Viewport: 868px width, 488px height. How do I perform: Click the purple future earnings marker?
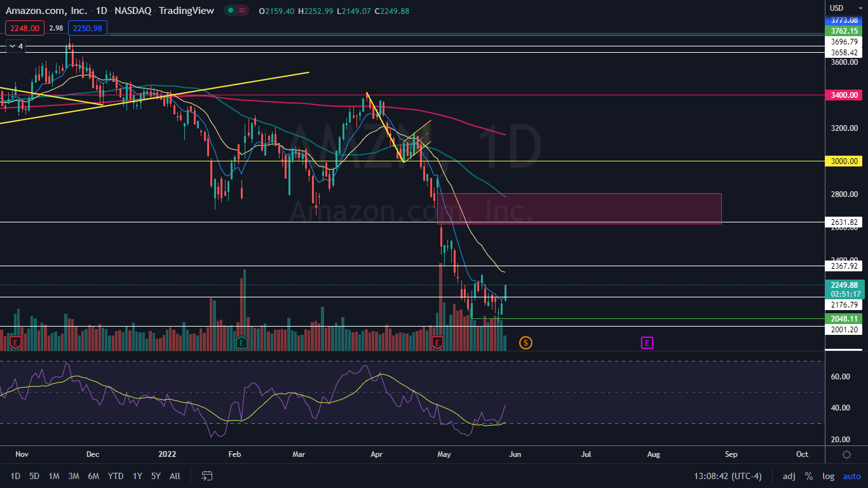click(647, 343)
